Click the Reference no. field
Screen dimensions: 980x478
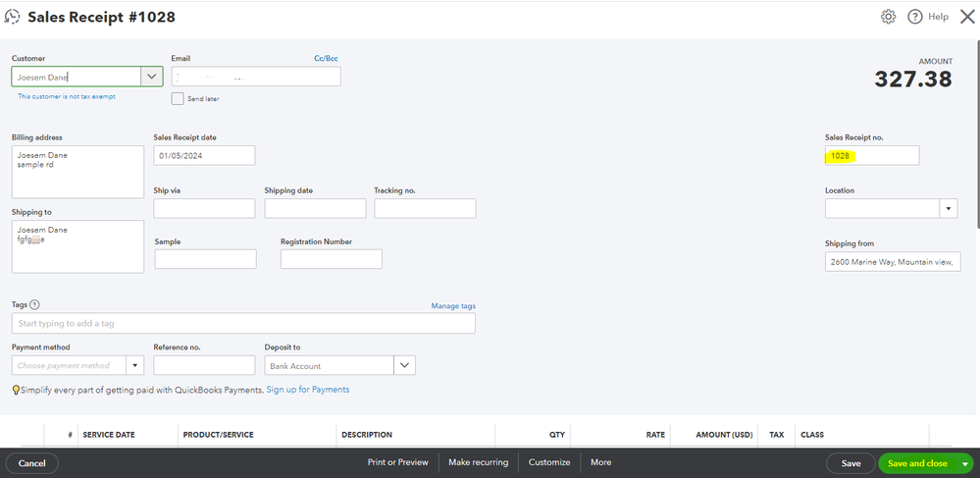[x=204, y=365]
